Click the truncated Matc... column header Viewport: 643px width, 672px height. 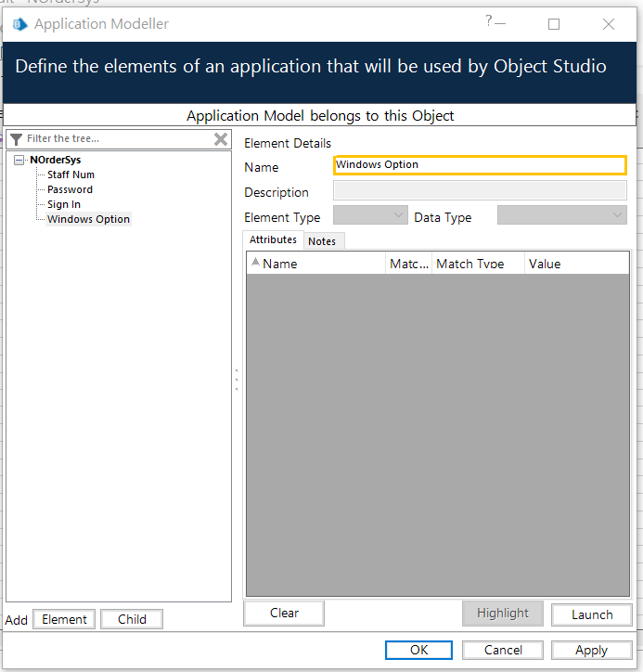click(408, 264)
